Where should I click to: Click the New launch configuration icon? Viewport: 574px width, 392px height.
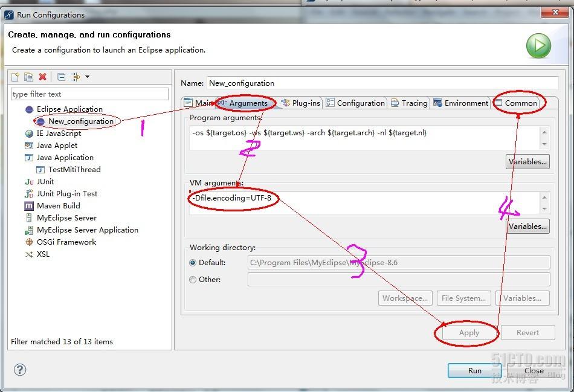(15, 77)
